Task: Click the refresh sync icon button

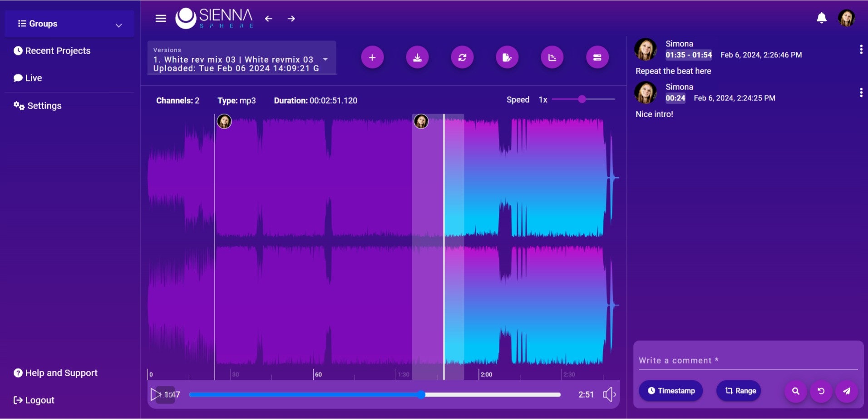Action: coord(462,58)
